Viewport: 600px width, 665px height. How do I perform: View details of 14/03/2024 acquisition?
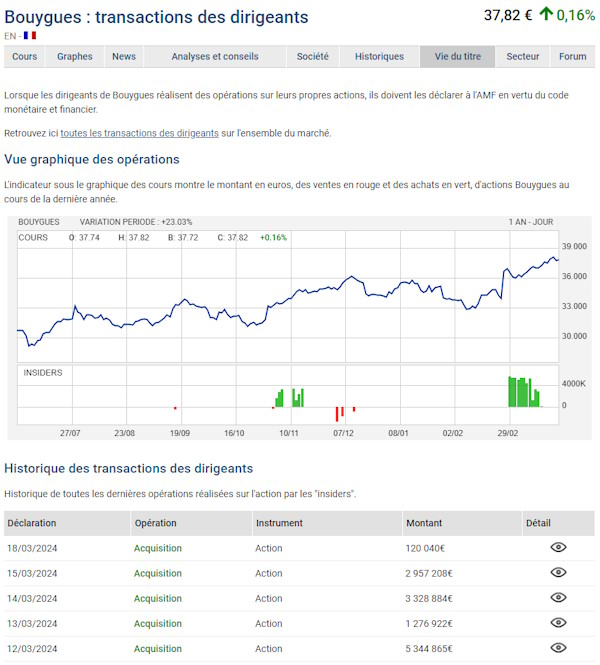tap(558, 597)
